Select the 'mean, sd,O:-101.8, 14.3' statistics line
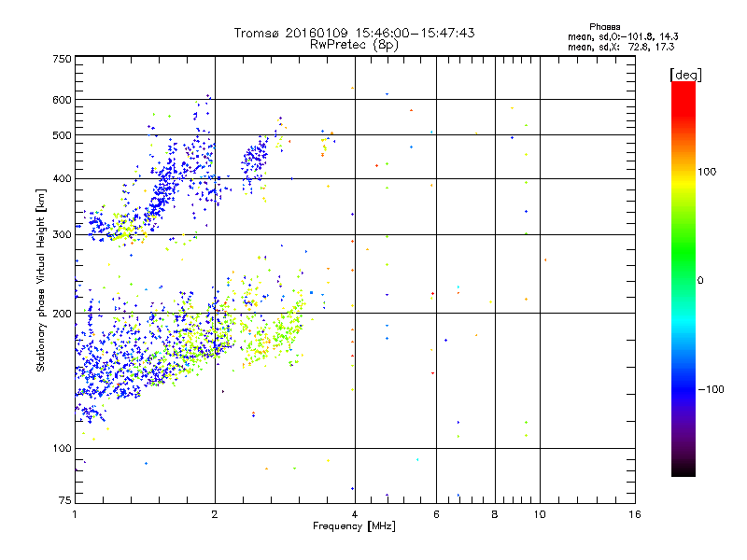The width and height of the screenshot is (747, 560). (x=623, y=36)
